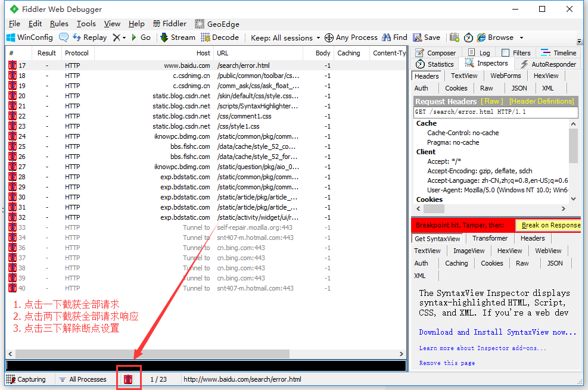Open the Help menu
Image resolution: width=588 pixels, height=390 pixels.
click(x=136, y=24)
